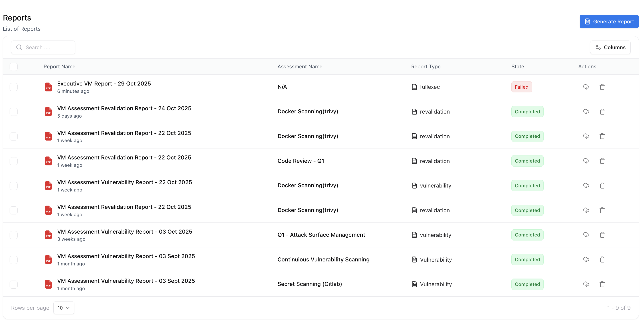Screen dimensions: 644x326
Task: Delete the Q1 - Attack Surface Management report
Action: pos(602,235)
